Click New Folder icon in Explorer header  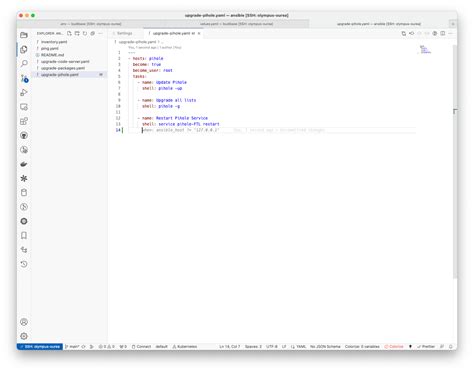[x=77, y=33]
